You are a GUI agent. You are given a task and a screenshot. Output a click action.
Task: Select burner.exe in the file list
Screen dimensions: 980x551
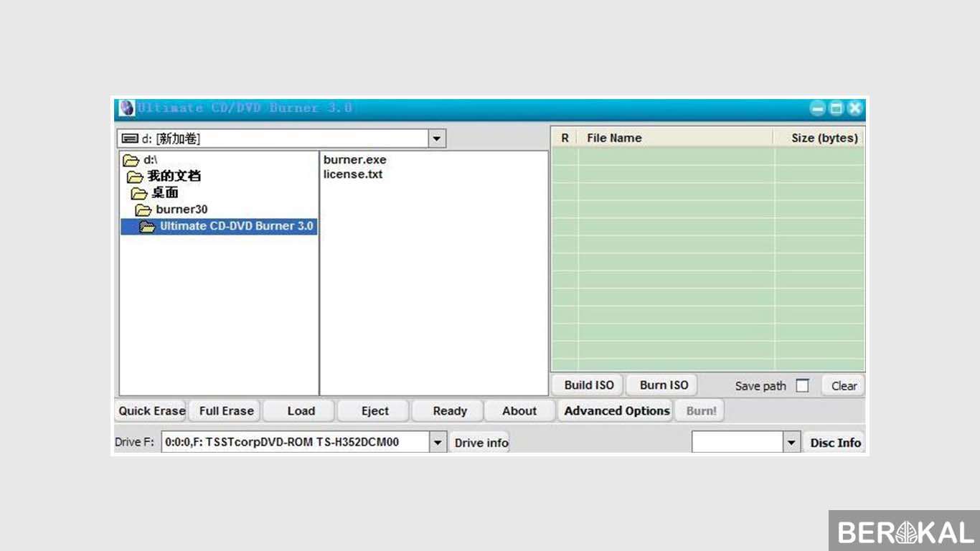[354, 160]
